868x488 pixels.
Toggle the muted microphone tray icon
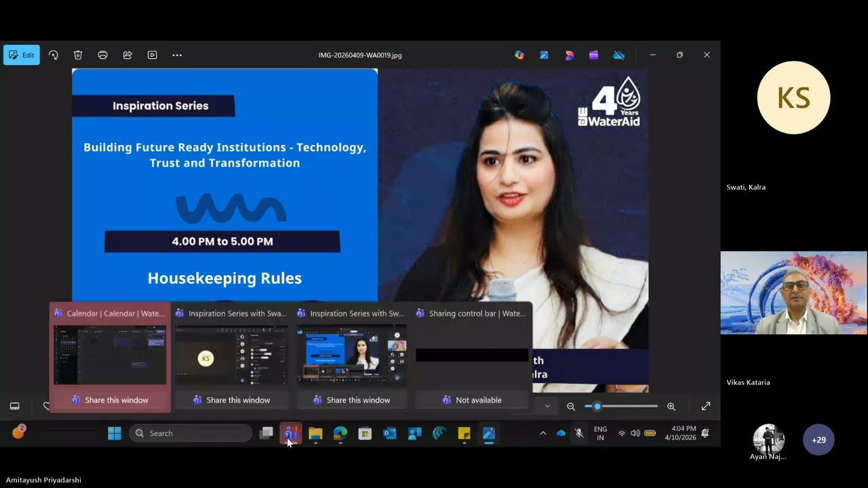point(579,433)
